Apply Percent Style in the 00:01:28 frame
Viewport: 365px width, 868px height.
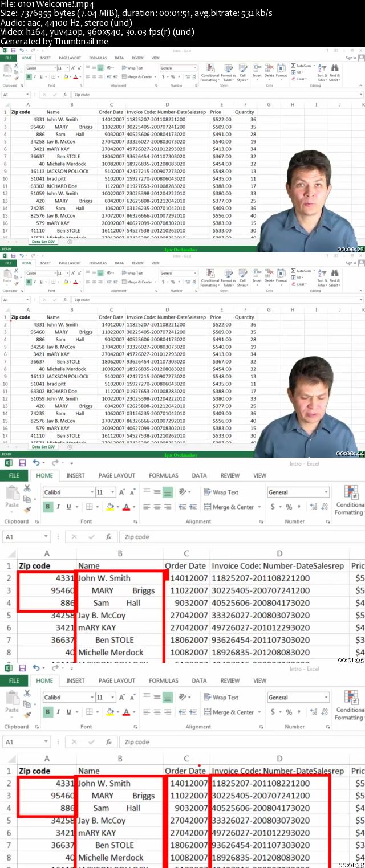pyautogui.click(x=289, y=712)
